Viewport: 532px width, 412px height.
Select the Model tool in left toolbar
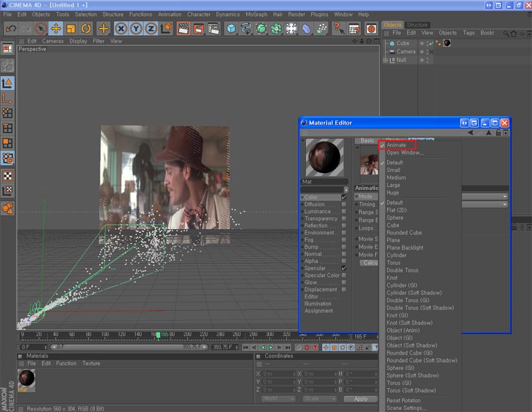coord(7,83)
